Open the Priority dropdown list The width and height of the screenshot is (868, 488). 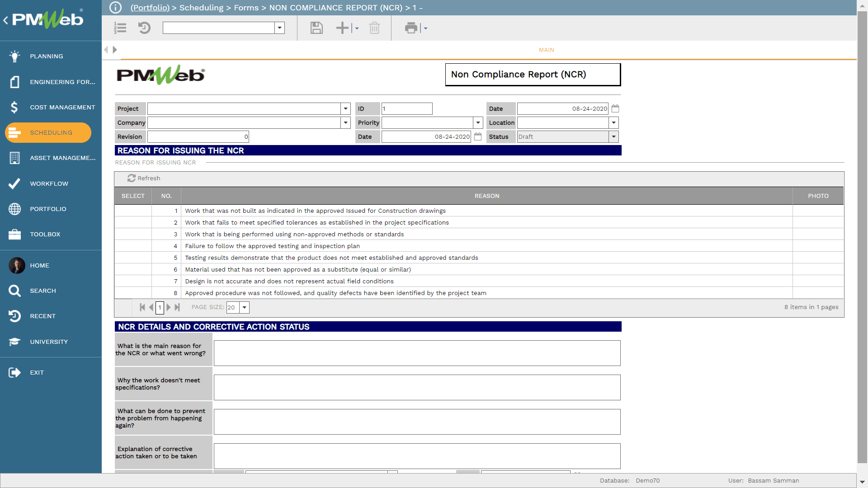pos(478,123)
